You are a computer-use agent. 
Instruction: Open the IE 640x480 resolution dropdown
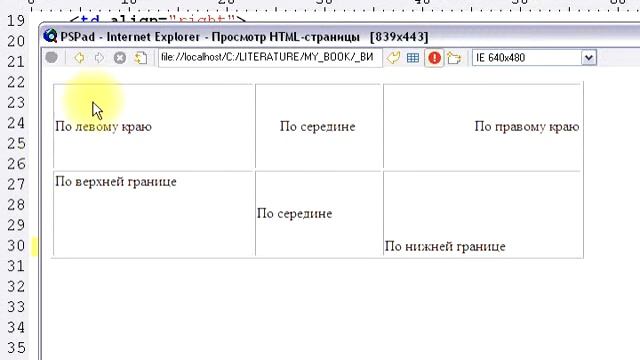coord(589,58)
